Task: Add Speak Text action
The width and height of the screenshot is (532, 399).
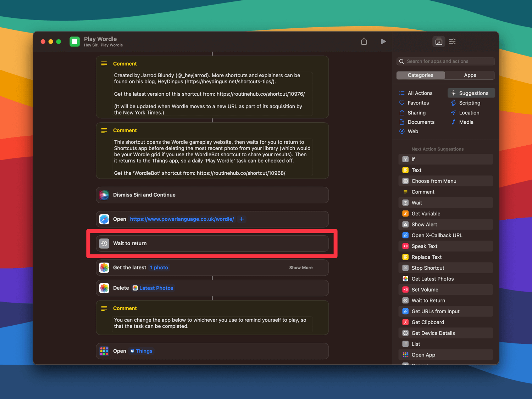Action: (x=446, y=246)
